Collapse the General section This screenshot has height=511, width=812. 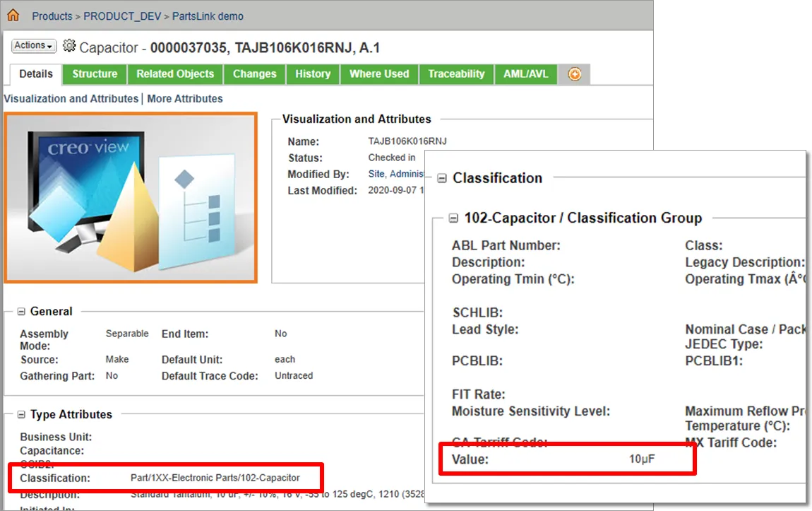tap(21, 312)
